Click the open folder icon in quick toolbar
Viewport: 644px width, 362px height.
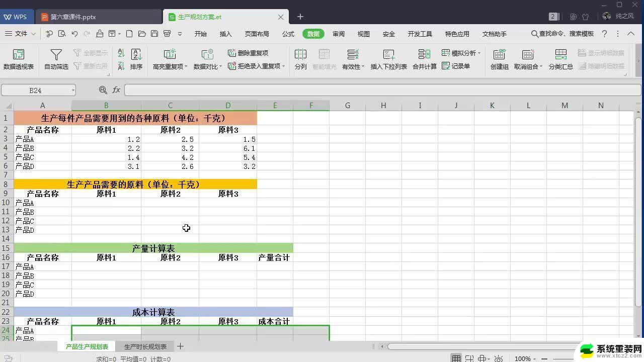pos(142,34)
